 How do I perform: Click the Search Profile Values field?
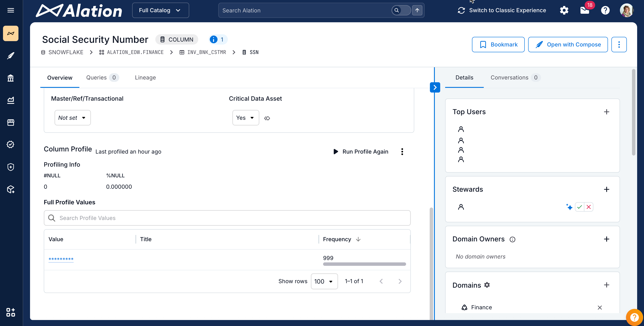[x=227, y=218]
